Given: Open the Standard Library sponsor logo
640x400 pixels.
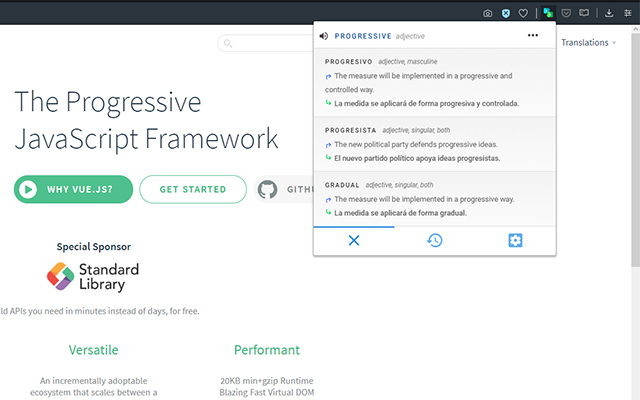Looking at the screenshot, I should (93, 277).
